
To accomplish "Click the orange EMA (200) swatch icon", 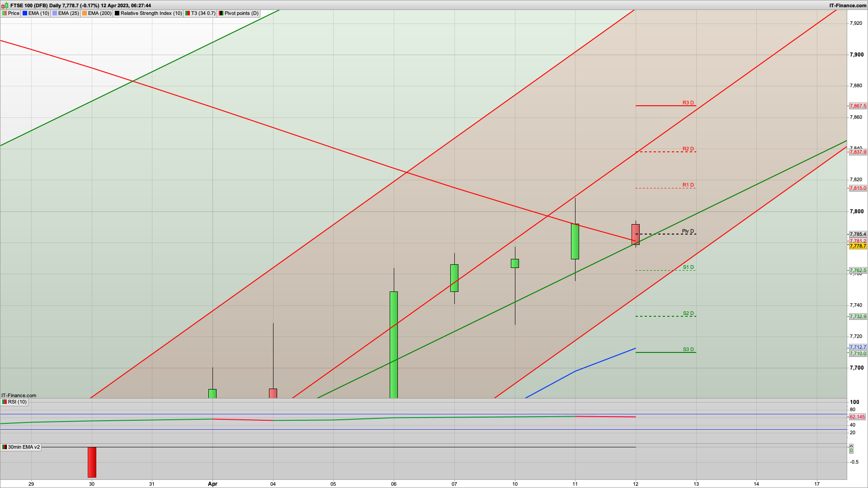I will 85,13.
